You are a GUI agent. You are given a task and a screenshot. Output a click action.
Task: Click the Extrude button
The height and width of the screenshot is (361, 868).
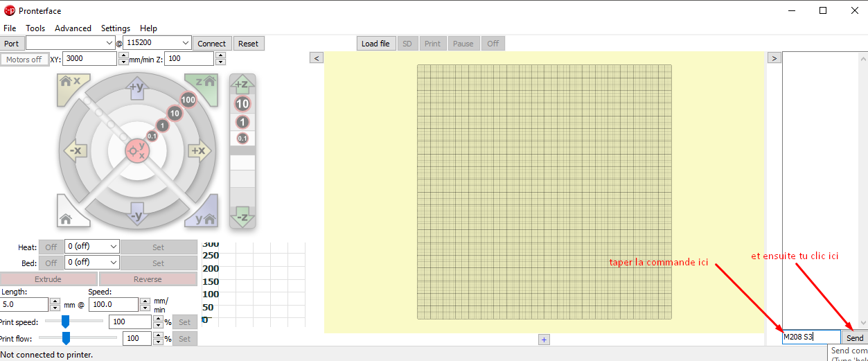[x=48, y=279]
